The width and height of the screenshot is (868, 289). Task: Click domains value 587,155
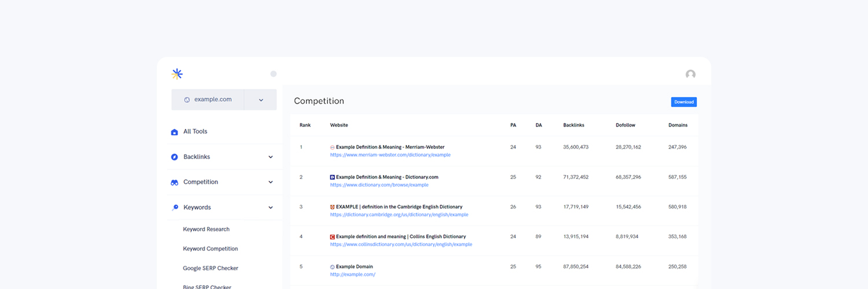point(678,177)
